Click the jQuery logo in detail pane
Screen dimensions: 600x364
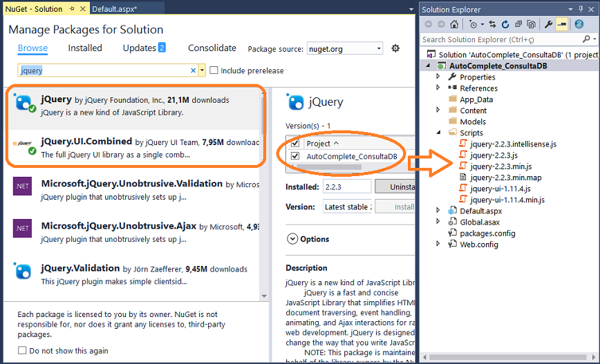[295, 102]
